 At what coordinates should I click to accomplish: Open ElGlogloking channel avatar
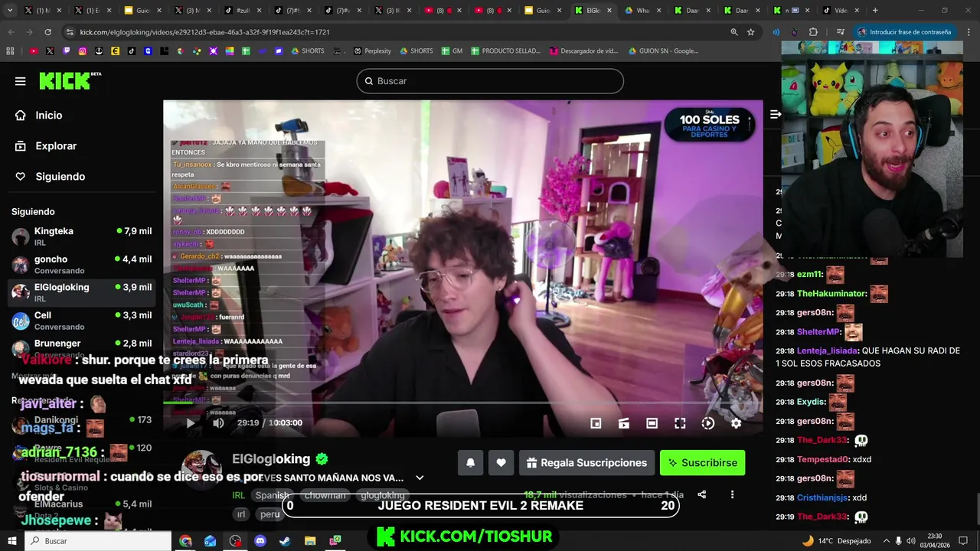[x=202, y=470]
